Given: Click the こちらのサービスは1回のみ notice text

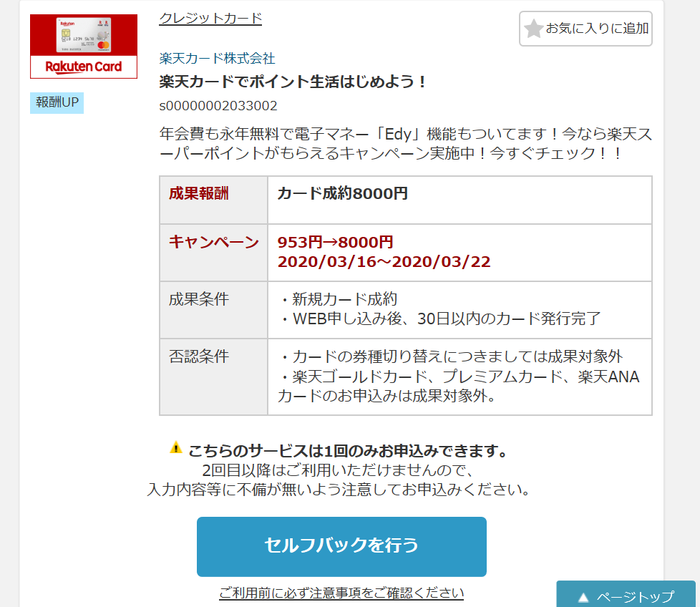Looking at the screenshot, I should [x=349, y=451].
